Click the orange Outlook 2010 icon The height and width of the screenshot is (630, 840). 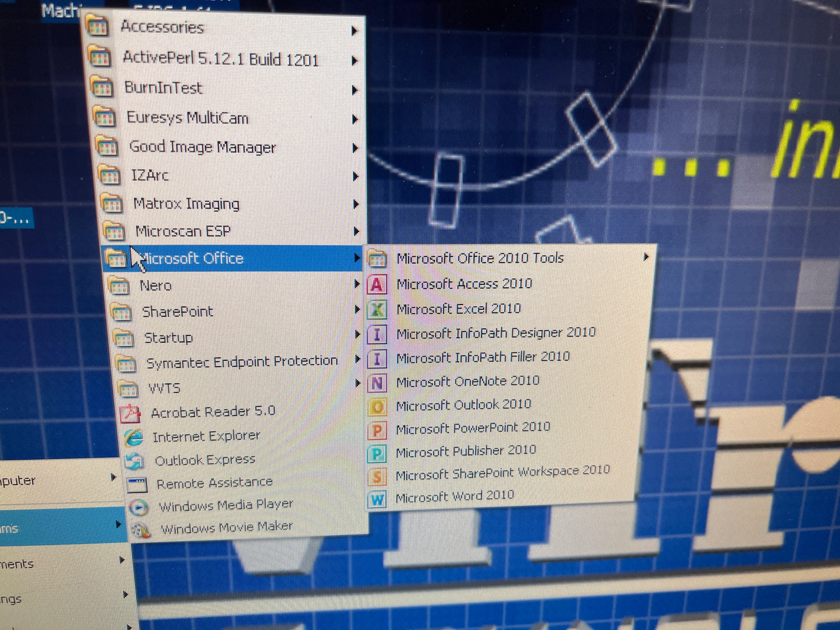[377, 407]
